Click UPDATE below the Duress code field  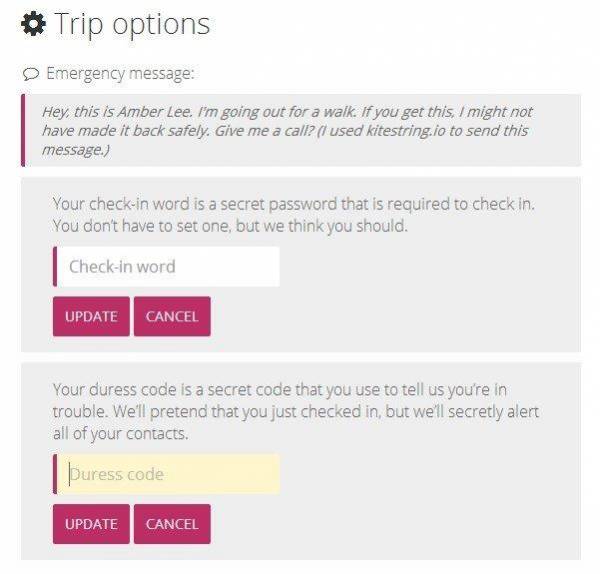click(x=91, y=524)
